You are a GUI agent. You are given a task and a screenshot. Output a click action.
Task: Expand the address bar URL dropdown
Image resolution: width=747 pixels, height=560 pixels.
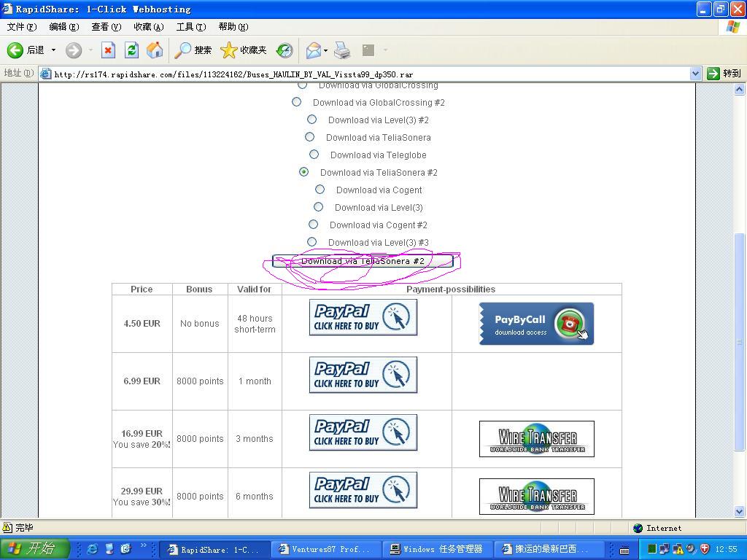[x=695, y=74]
